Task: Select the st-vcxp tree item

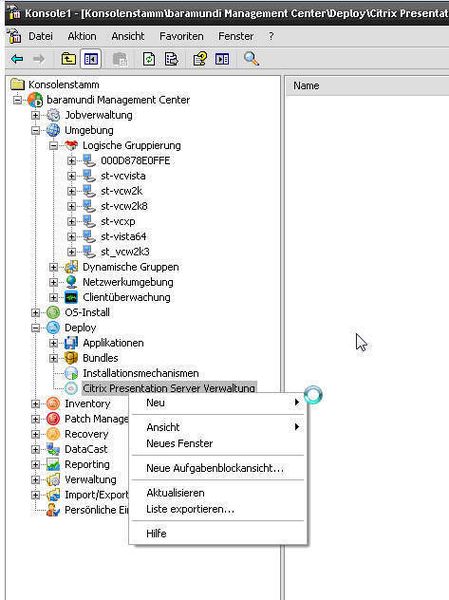Action: pyautogui.click(x=118, y=222)
